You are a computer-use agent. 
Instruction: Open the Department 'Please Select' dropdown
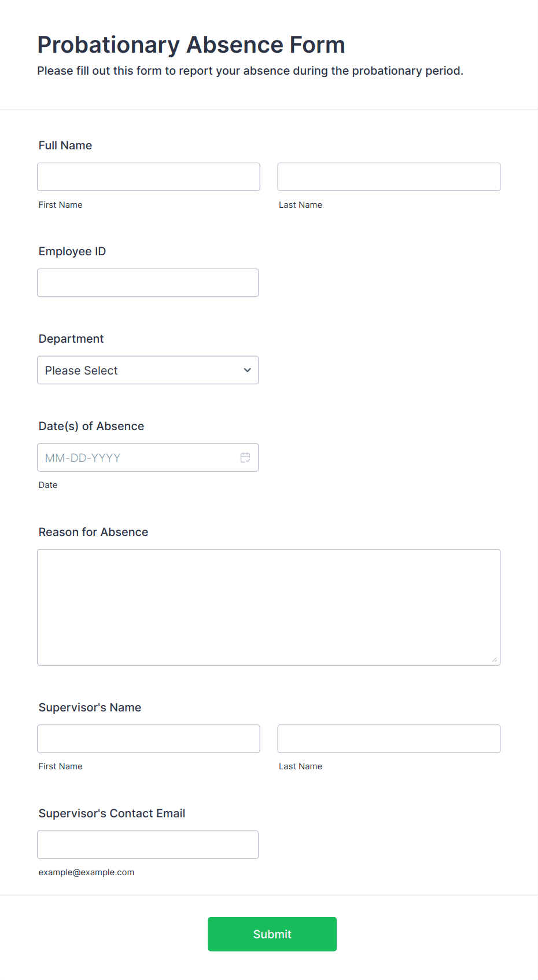point(148,370)
